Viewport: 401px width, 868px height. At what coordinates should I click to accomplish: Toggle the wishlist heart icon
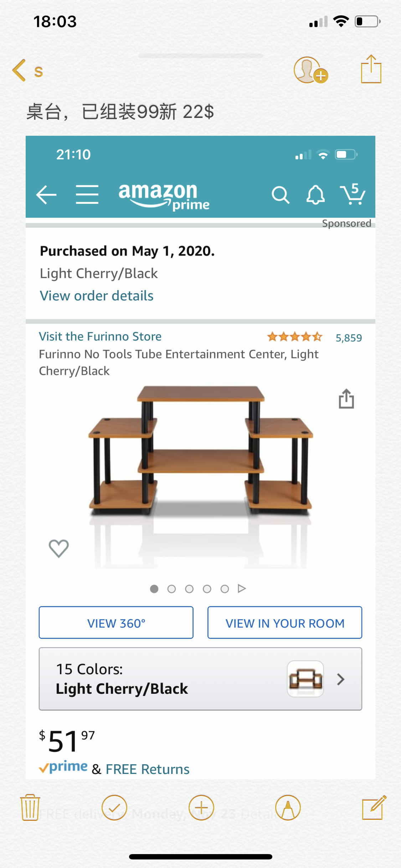[x=59, y=548]
